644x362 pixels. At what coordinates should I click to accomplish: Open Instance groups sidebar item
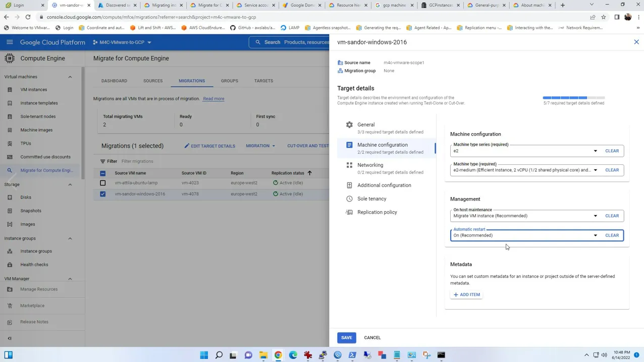[x=36, y=251]
